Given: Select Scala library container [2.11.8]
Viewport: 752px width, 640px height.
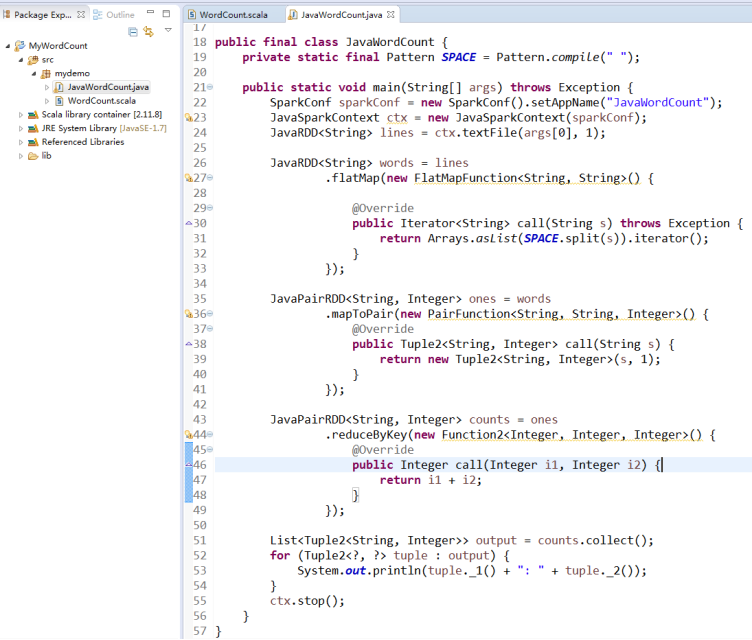Looking at the screenshot, I should tap(102, 115).
